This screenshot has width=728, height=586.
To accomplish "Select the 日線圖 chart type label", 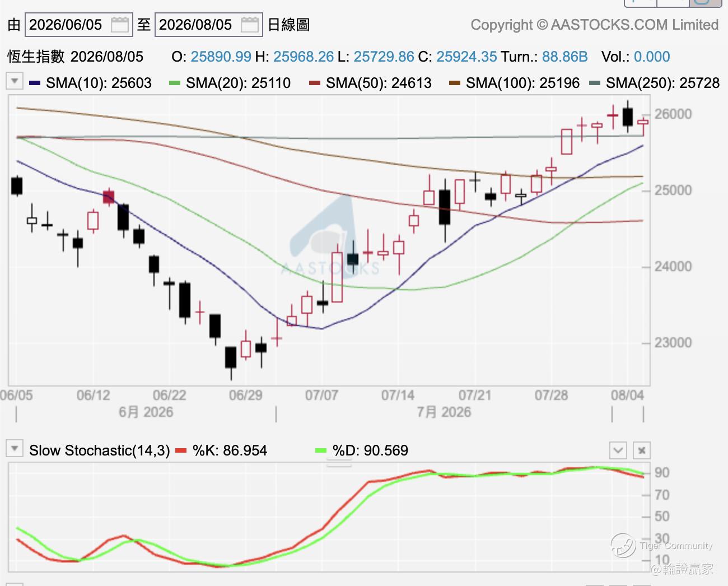I will [x=288, y=25].
